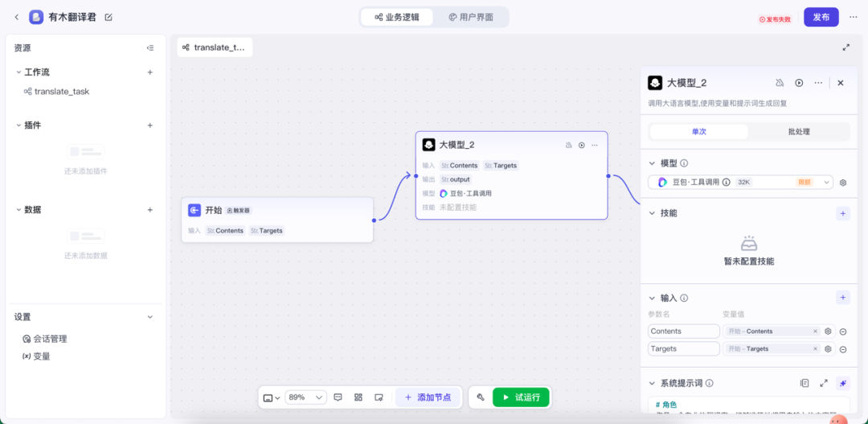Viewport: 868px width, 424px height.
Task: Collapse the 资源 sidebar panel
Action: 150,48
